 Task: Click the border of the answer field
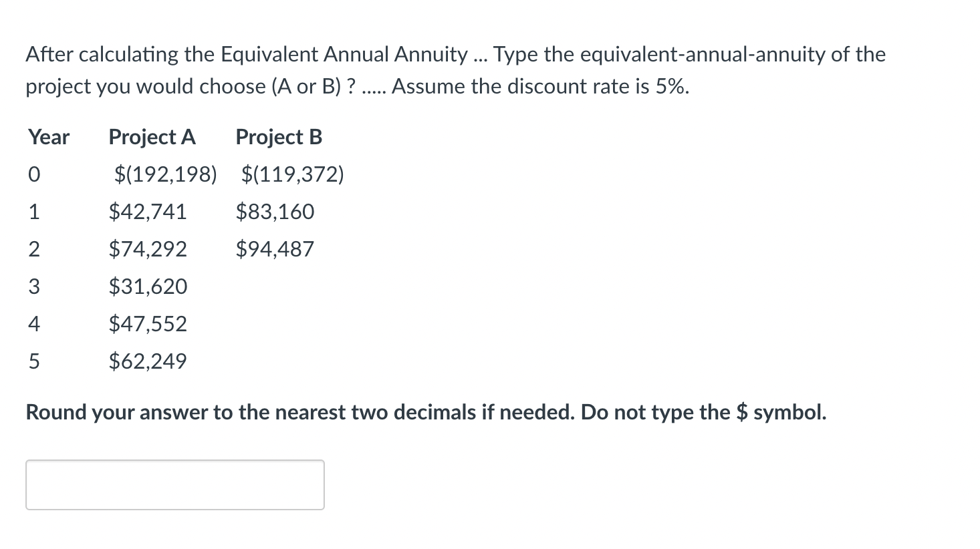[x=174, y=462]
